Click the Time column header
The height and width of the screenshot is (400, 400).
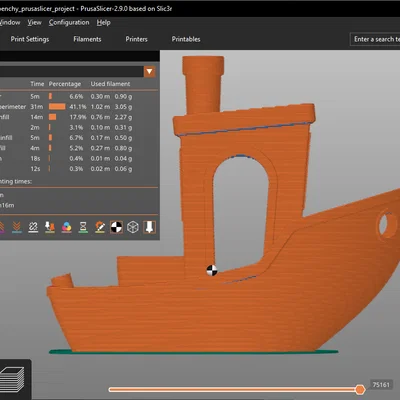click(x=37, y=84)
